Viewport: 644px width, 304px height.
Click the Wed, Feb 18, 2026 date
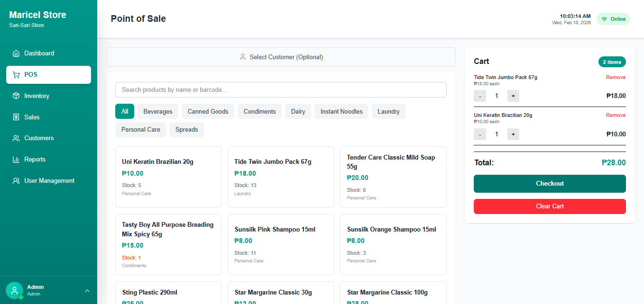coord(571,23)
